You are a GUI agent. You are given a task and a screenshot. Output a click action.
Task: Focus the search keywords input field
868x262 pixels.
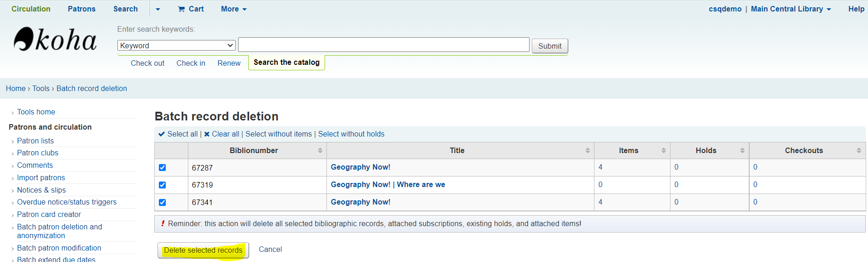pyautogui.click(x=384, y=45)
